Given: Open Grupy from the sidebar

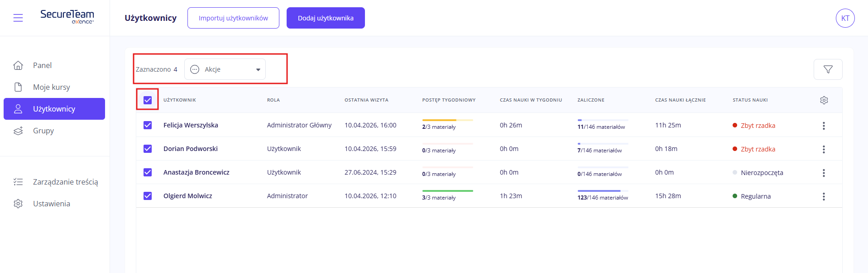Looking at the screenshot, I should (43, 131).
